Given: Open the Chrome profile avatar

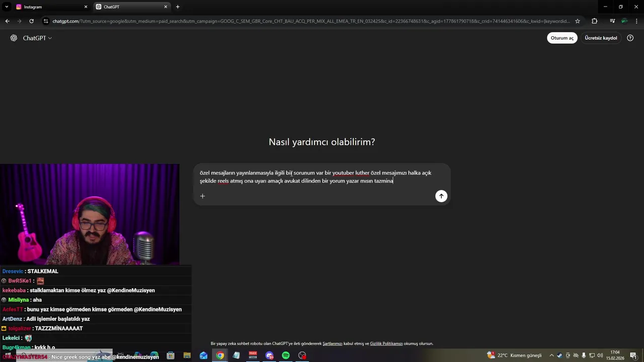Looking at the screenshot, I should [x=624, y=21].
